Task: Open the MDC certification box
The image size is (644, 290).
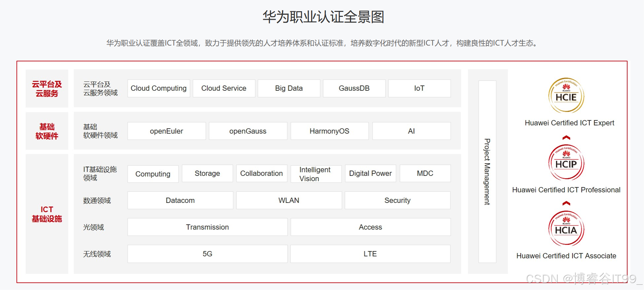Action: 425,174
